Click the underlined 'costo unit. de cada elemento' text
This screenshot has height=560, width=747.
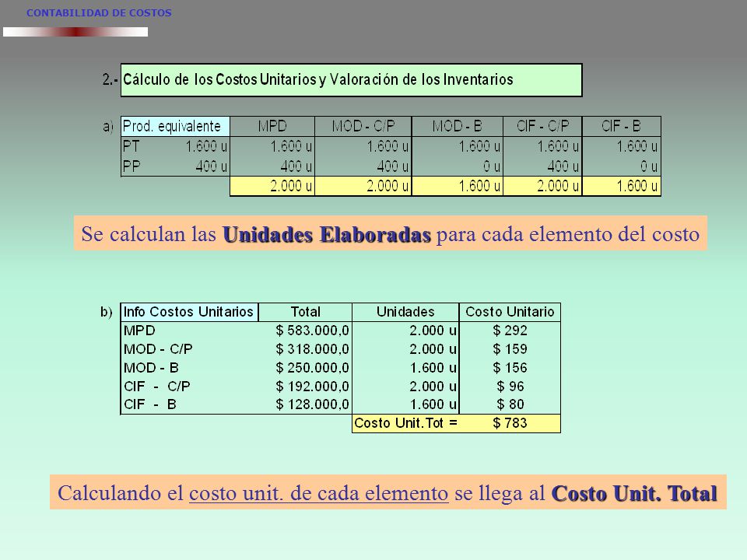(319, 493)
